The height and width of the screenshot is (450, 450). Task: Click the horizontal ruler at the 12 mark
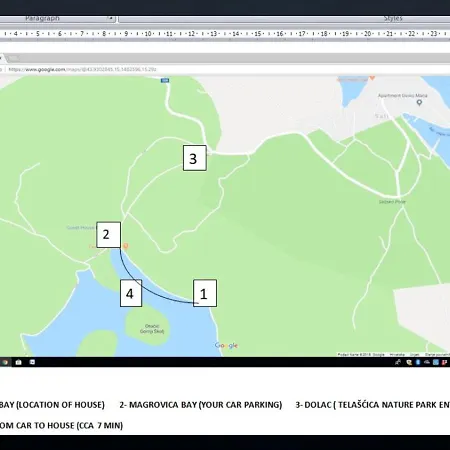pos(191,34)
